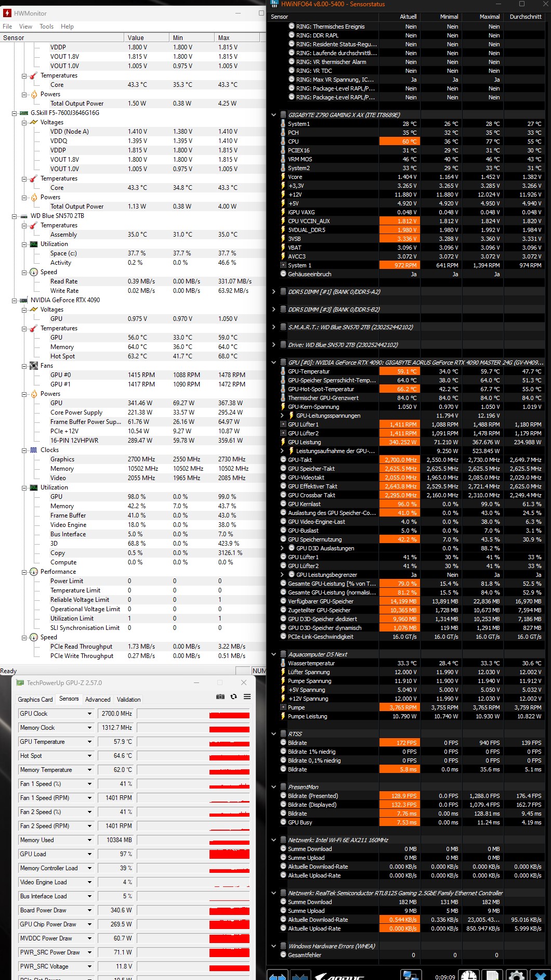Click the icon beside Pumpe Leistung

tap(283, 716)
